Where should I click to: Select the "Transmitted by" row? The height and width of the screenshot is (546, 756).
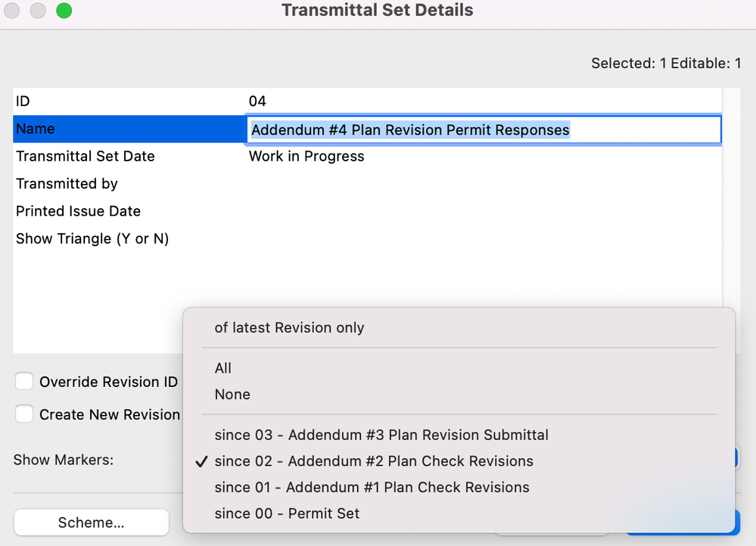tap(67, 183)
